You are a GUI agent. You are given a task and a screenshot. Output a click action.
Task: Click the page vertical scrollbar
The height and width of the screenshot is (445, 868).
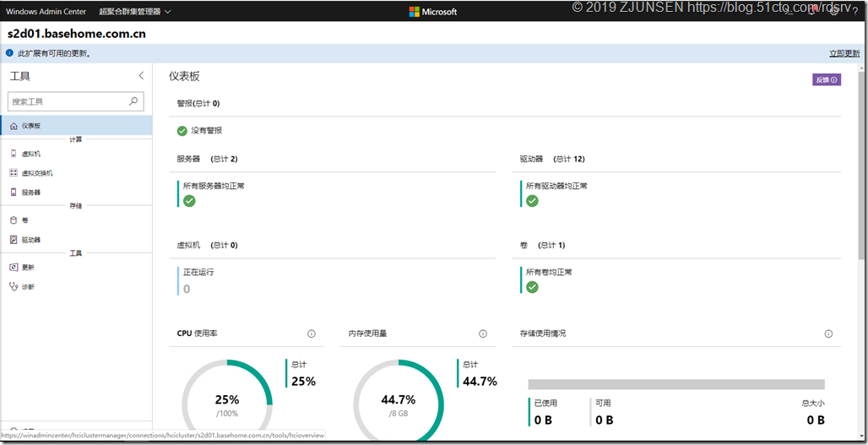(863, 166)
